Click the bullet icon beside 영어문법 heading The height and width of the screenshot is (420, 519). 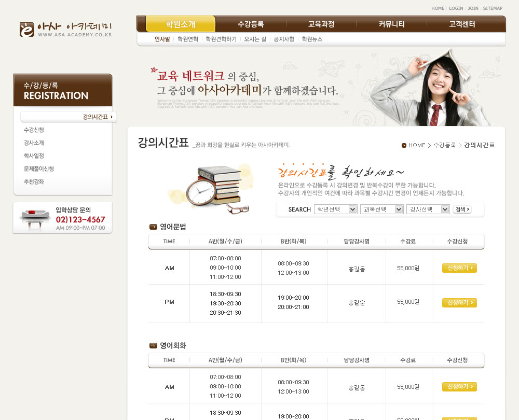click(x=153, y=227)
